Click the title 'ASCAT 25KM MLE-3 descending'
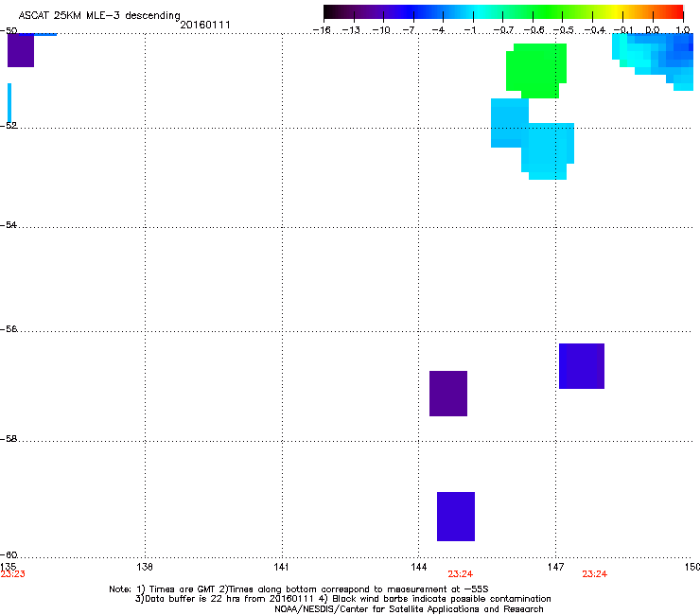This screenshot has height=615, width=700. click(x=99, y=15)
